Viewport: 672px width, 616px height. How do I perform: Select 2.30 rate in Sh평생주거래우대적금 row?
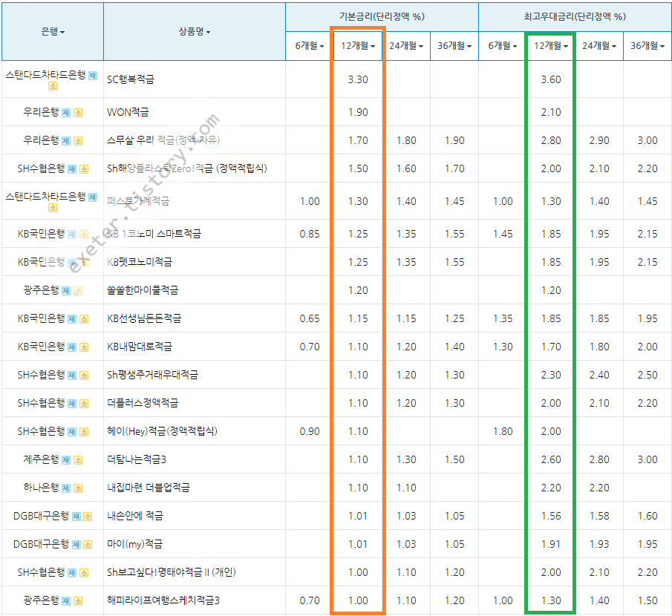pyautogui.click(x=551, y=376)
